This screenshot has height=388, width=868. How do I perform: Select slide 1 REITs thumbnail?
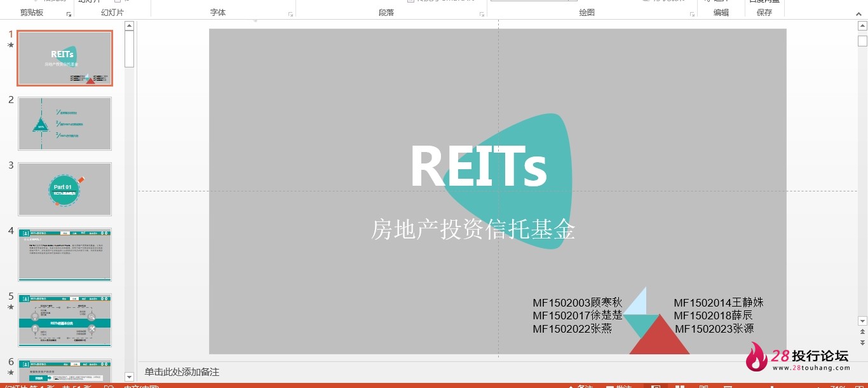tap(65, 58)
